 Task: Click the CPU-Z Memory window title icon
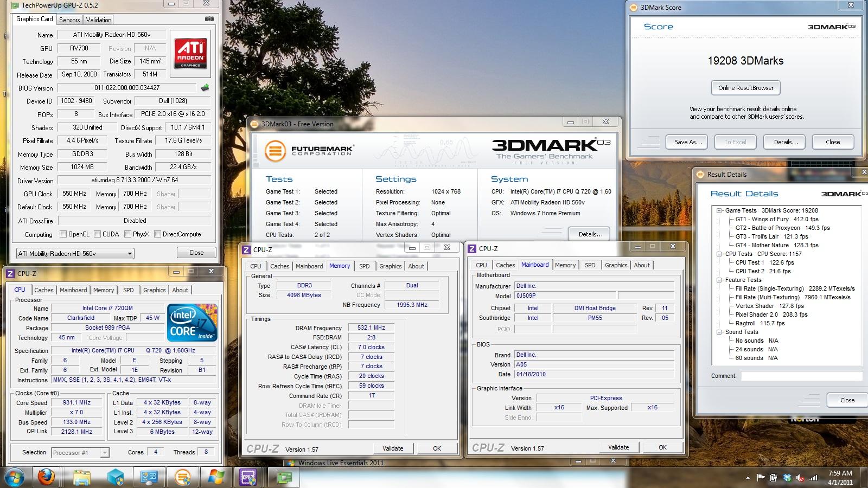[x=246, y=249]
